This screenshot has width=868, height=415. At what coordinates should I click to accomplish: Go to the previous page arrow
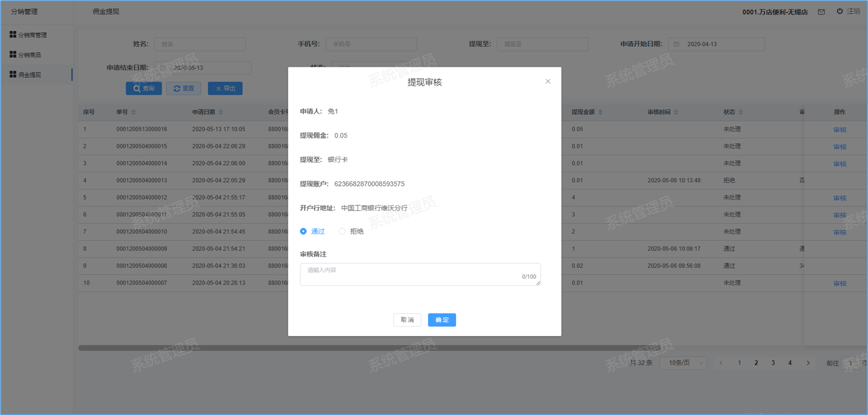[721, 363]
